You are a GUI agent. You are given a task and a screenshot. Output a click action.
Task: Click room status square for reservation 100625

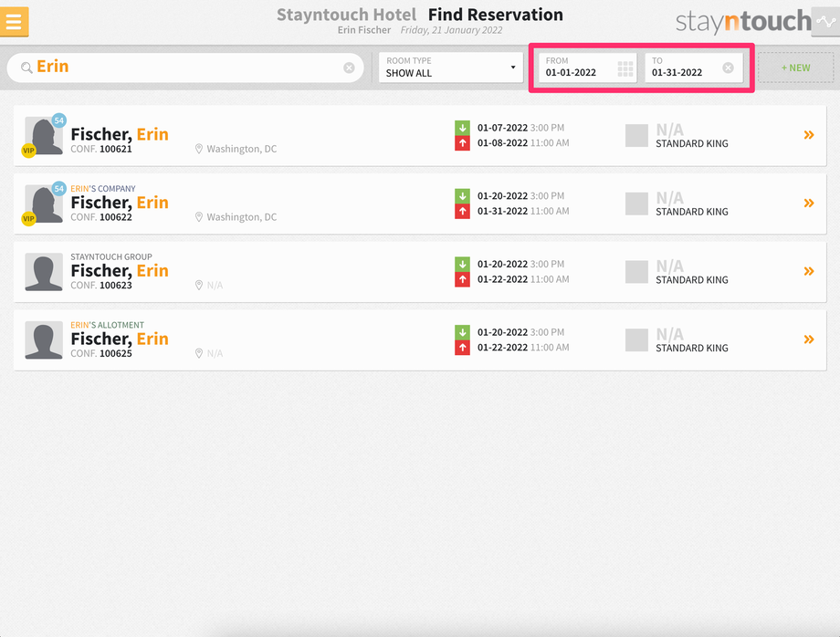(636, 339)
